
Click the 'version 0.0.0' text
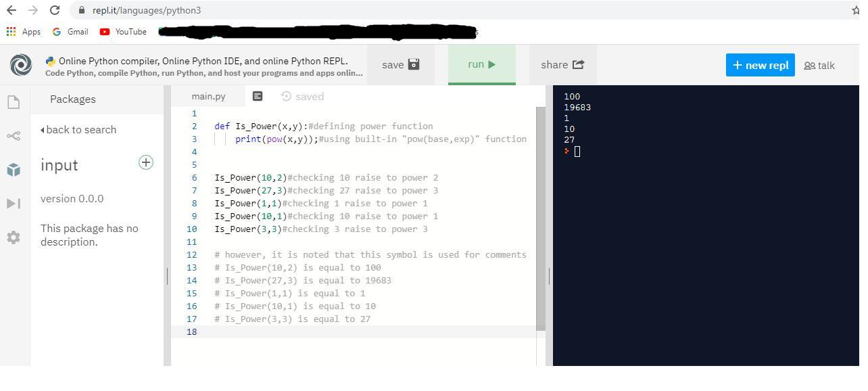coord(72,199)
